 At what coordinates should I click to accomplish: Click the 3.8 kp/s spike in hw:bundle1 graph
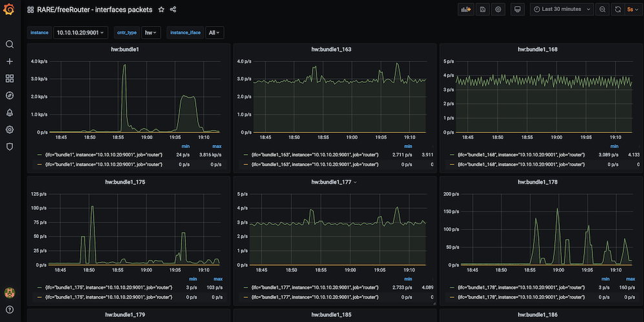(125, 65)
